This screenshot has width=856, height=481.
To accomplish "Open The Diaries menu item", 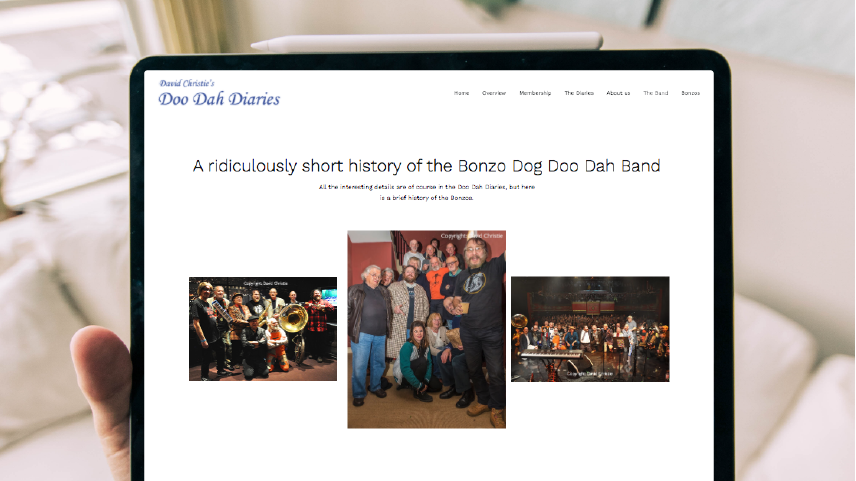I will (579, 93).
